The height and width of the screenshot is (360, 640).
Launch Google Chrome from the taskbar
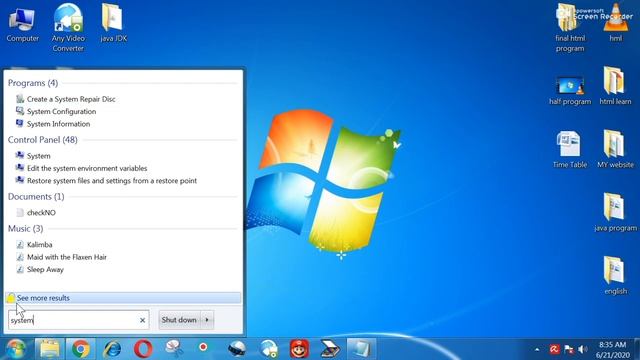[x=81, y=349]
